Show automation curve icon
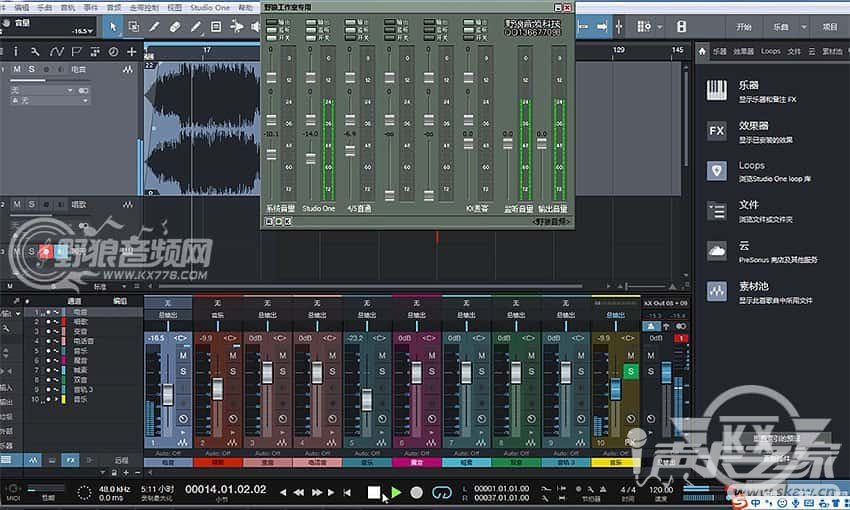Image resolution: width=850 pixels, height=510 pixels. [56, 51]
